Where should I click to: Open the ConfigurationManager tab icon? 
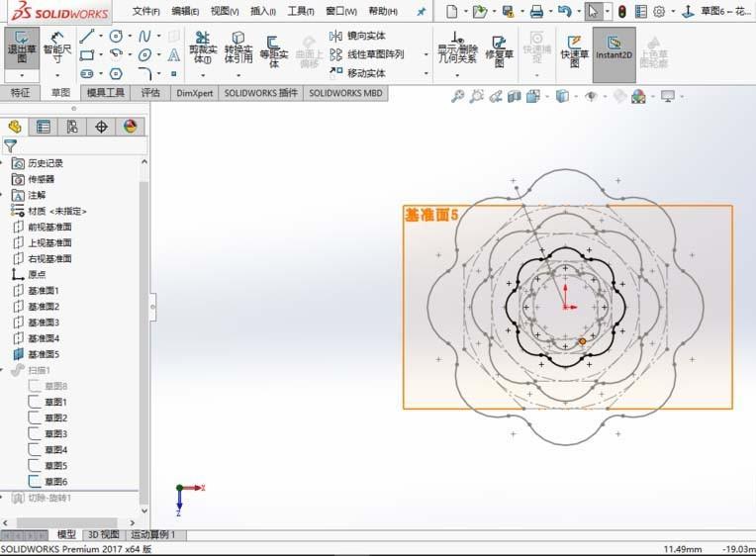click(72, 127)
